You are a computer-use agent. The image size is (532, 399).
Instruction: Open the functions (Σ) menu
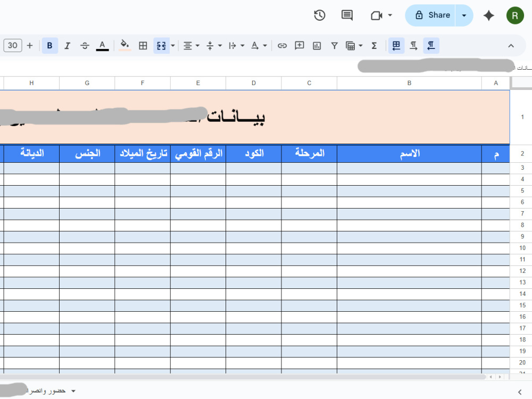pyautogui.click(x=375, y=45)
